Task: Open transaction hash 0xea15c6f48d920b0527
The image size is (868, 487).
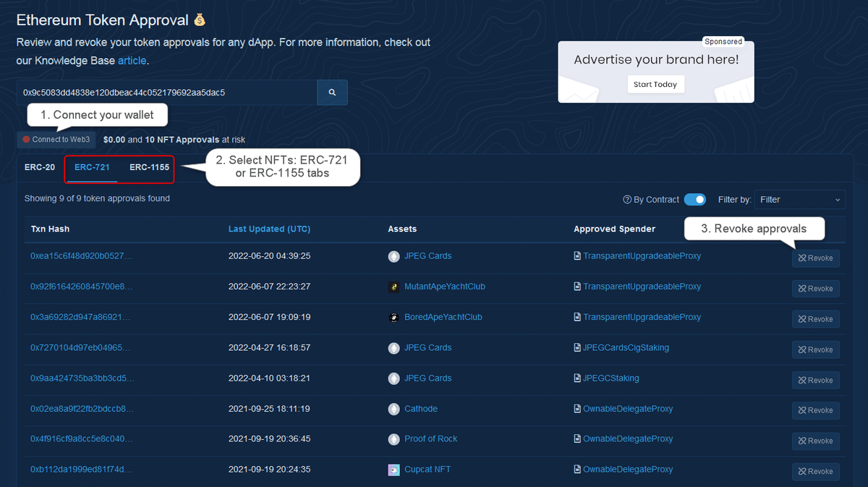Action: 81,256
